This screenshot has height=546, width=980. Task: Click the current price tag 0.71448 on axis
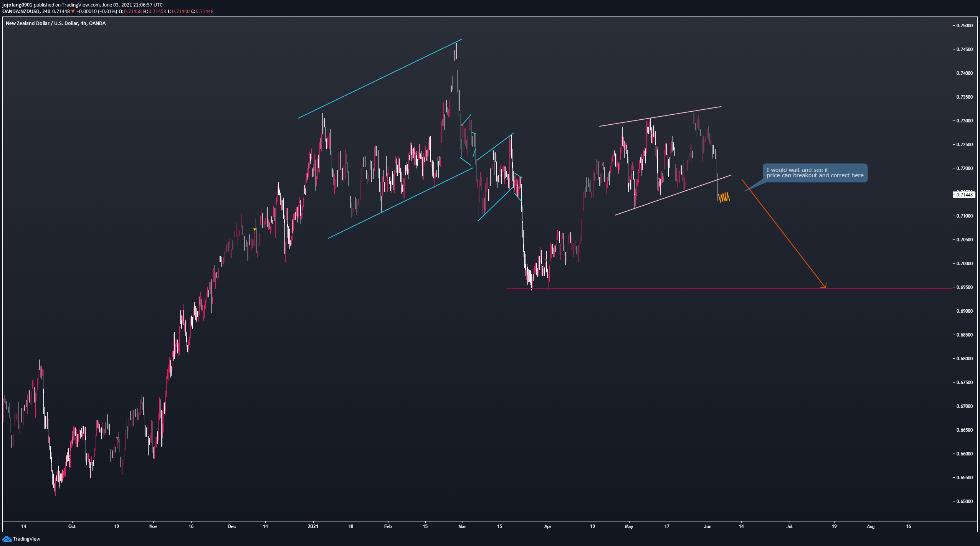pyautogui.click(x=964, y=195)
